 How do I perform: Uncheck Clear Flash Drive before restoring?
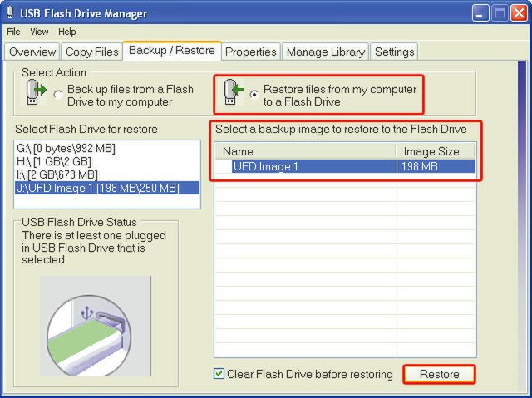coord(219,374)
